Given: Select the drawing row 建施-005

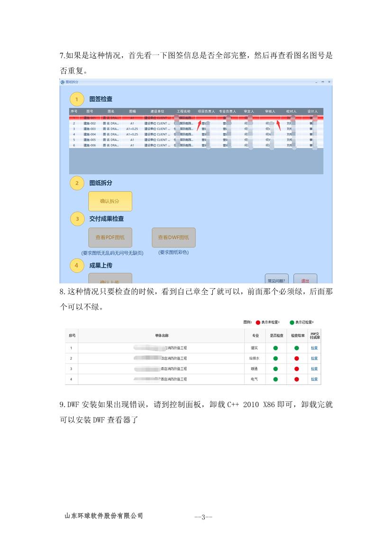Looking at the screenshot, I should click(196, 140).
